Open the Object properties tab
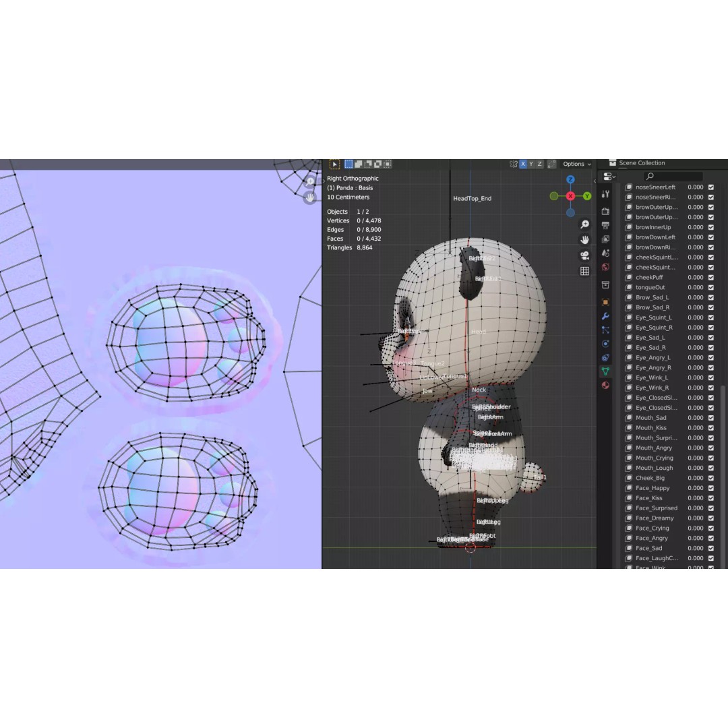 tap(605, 302)
